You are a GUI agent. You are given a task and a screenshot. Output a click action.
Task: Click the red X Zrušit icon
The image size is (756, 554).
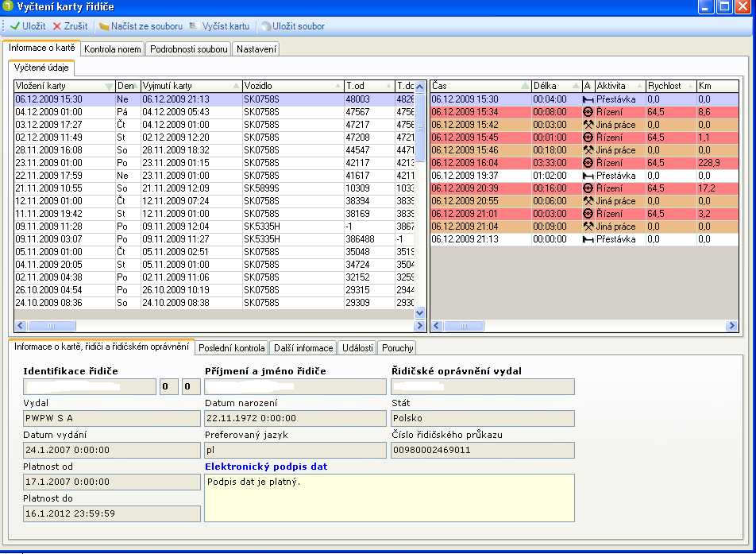click(57, 26)
